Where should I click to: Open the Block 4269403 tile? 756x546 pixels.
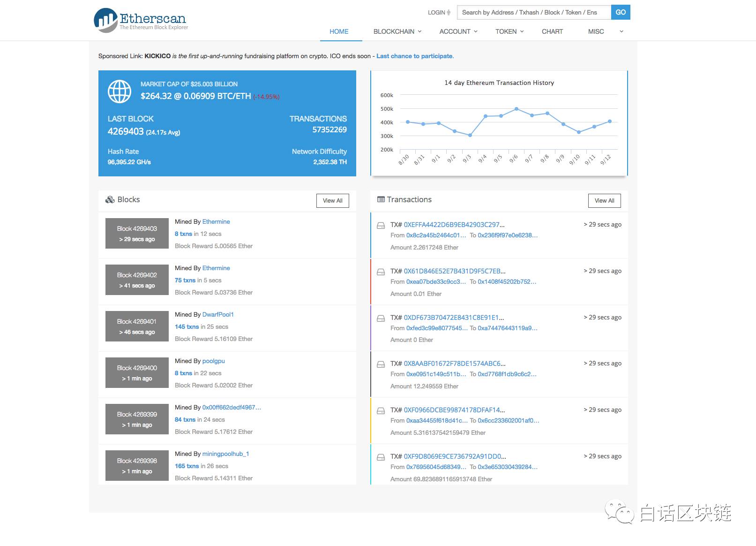click(137, 234)
